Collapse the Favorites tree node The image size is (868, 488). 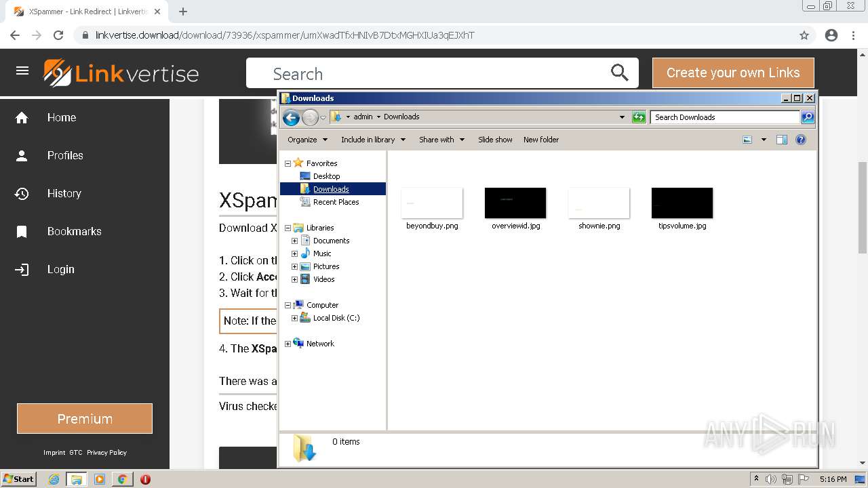tap(288, 163)
